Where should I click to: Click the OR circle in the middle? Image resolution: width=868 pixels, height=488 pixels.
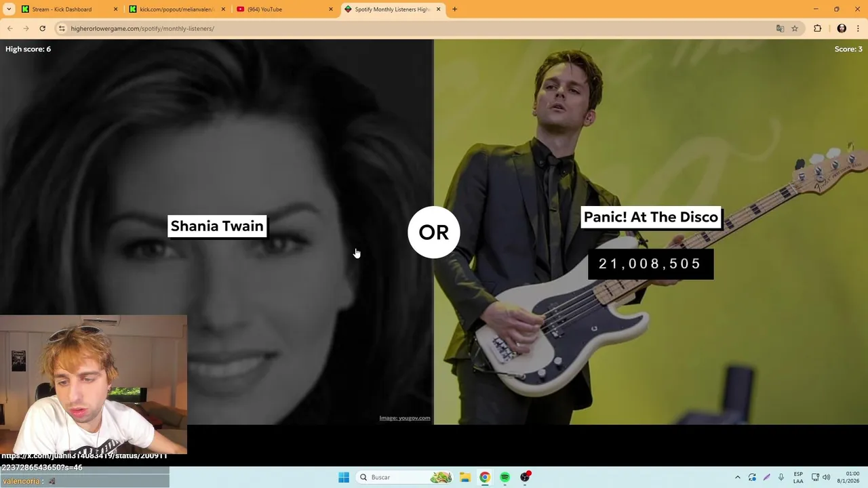pyautogui.click(x=434, y=232)
